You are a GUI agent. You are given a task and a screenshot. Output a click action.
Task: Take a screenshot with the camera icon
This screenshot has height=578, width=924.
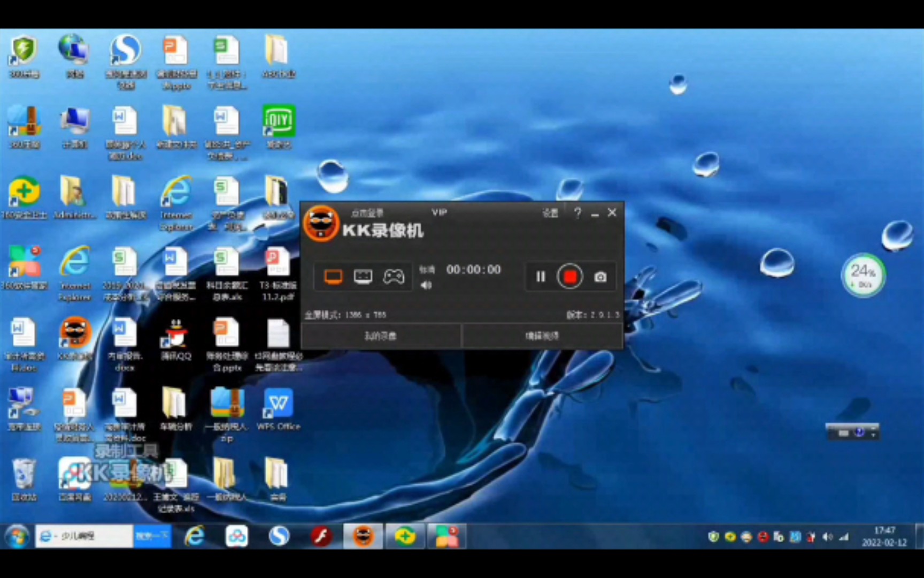[x=600, y=277]
